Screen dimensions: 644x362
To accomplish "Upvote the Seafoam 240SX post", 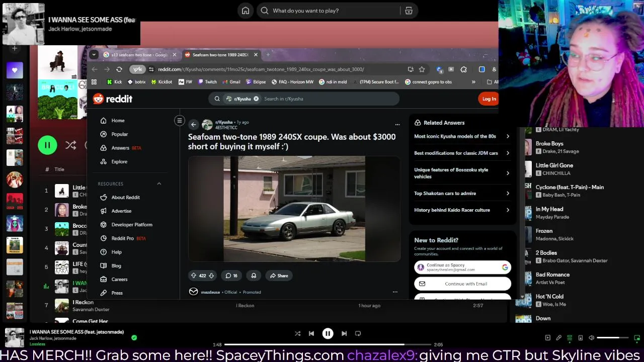I will point(194,276).
